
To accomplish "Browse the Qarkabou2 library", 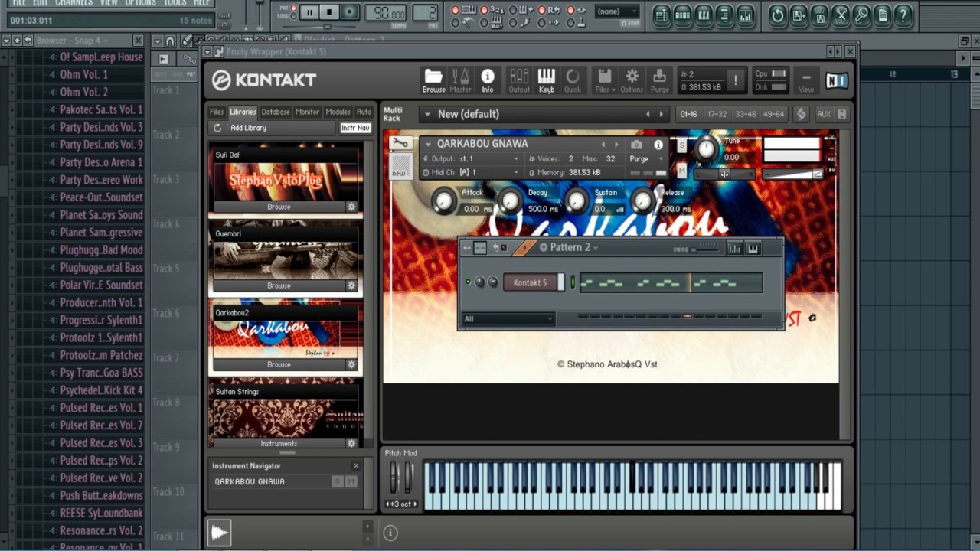I will point(279,364).
